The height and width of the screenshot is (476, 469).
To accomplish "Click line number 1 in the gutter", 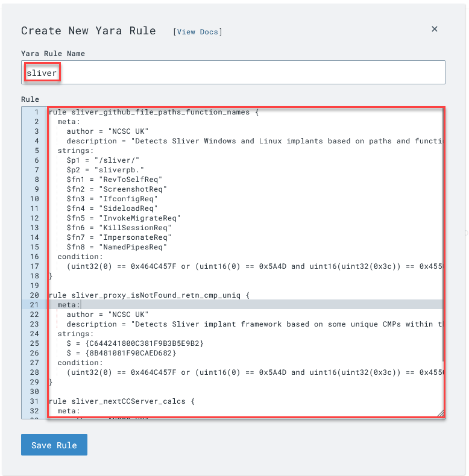I will click(x=37, y=112).
